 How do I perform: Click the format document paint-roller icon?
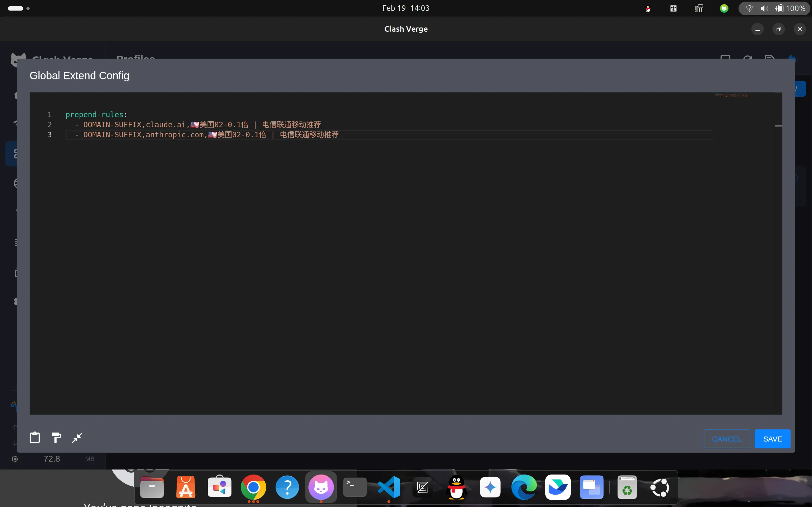tap(56, 438)
